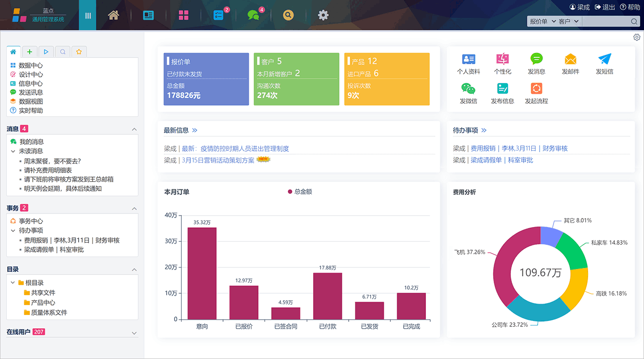
Task: Switch to the star favorites tab in sidebar
Action: pyautogui.click(x=79, y=51)
